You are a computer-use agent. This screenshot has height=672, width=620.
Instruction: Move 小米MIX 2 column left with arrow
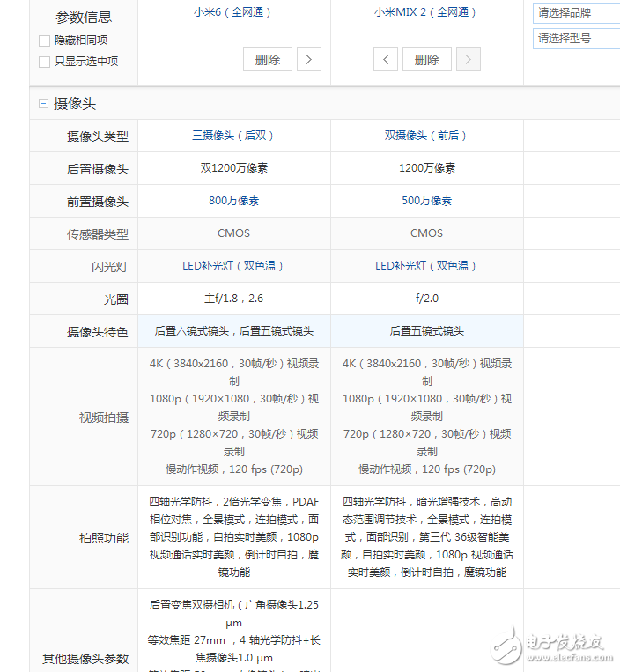[386, 59]
